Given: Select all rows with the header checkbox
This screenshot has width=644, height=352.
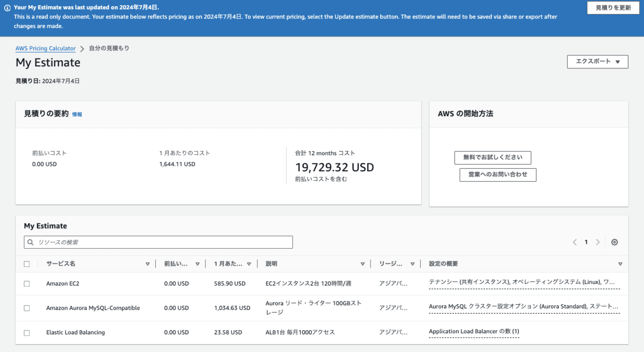Looking at the screenshot, I should pyautogui.click(x=27, y=264).
